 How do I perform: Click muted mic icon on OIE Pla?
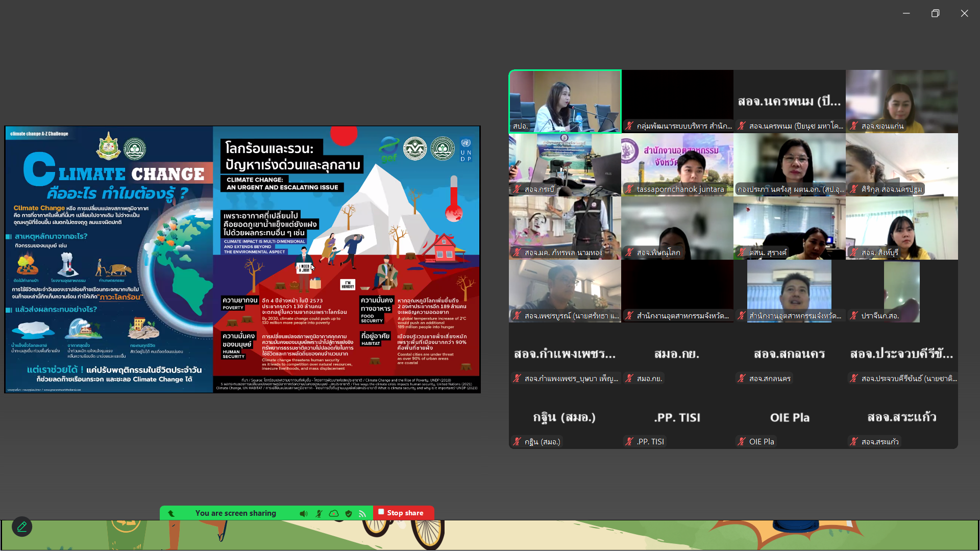pyautogui.click(x=742, y=442)
